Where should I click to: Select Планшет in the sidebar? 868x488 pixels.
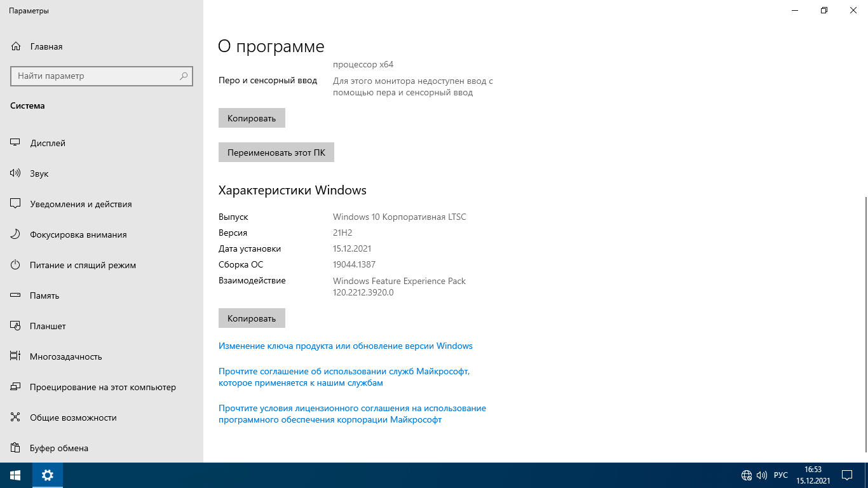pos(102,326)
